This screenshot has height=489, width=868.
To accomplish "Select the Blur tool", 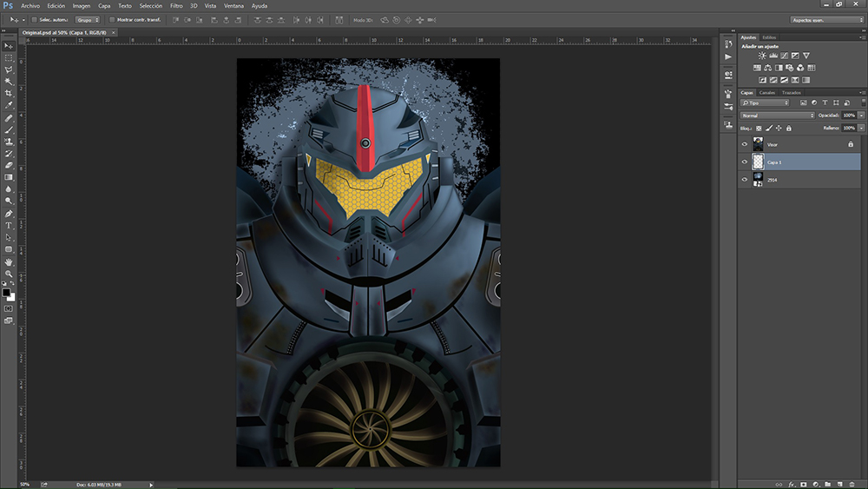I will 9,188.
